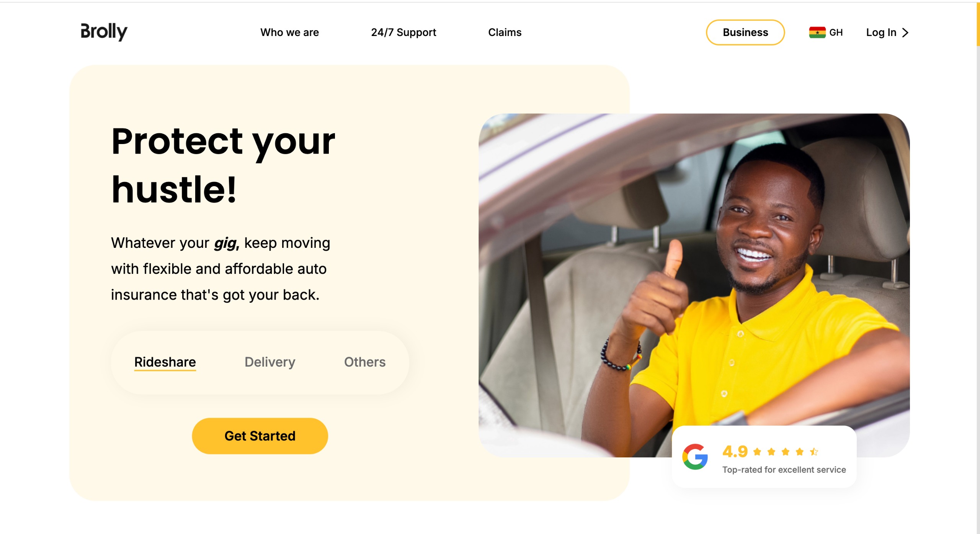Click the Google G logo
The image size is (980, 534).
[x=695, y=457]
